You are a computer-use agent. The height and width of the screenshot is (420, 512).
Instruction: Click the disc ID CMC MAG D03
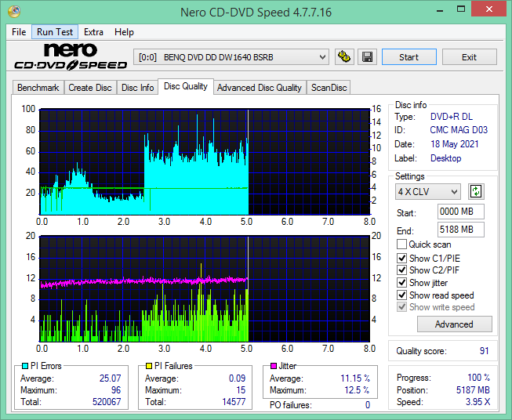click(x=459, y=130)
